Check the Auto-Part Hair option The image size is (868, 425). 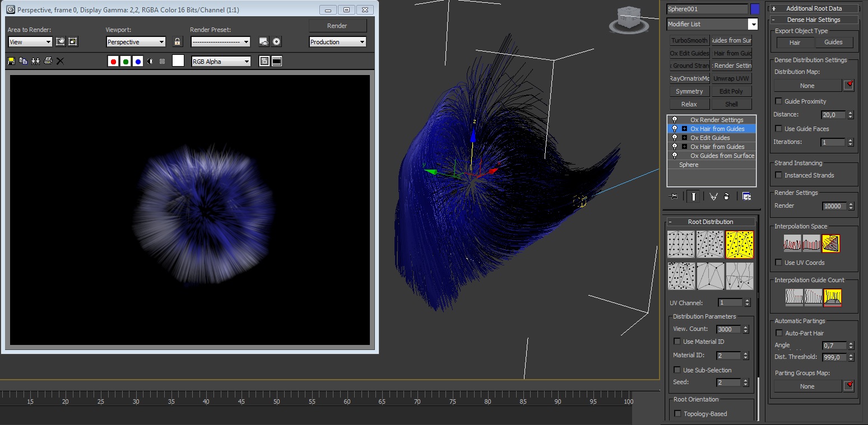click(x=778, y=333)
